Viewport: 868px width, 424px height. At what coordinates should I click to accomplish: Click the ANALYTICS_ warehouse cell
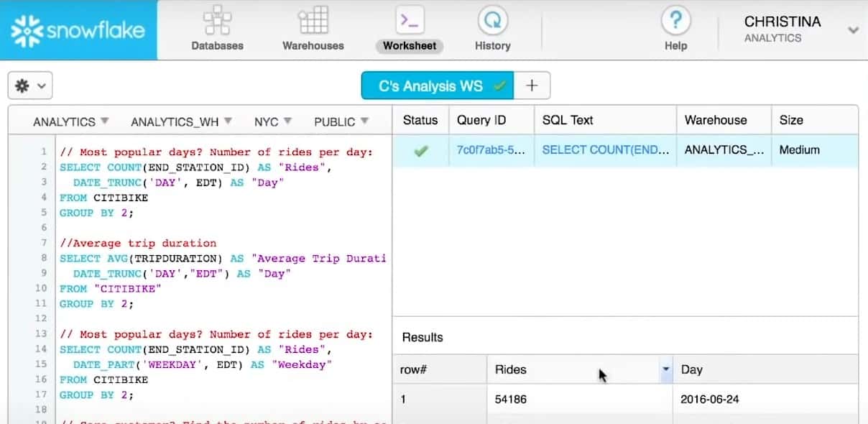tap(724, 150)
